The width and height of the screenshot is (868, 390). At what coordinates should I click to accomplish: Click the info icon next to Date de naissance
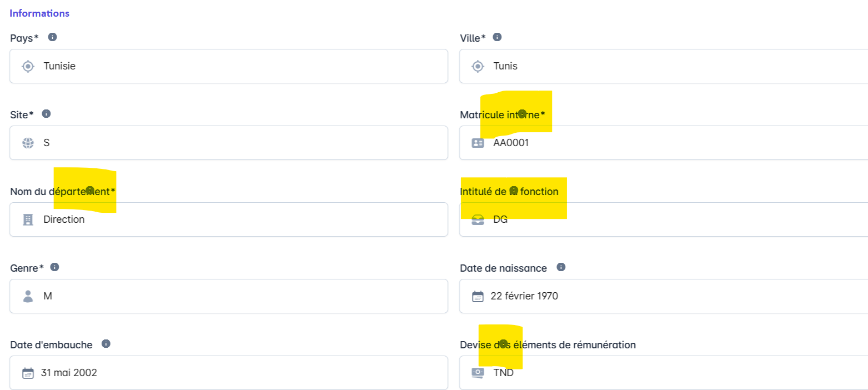561,267
